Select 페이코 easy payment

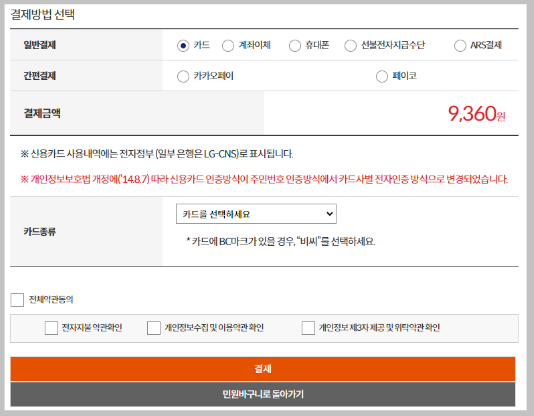coord(382,76)
